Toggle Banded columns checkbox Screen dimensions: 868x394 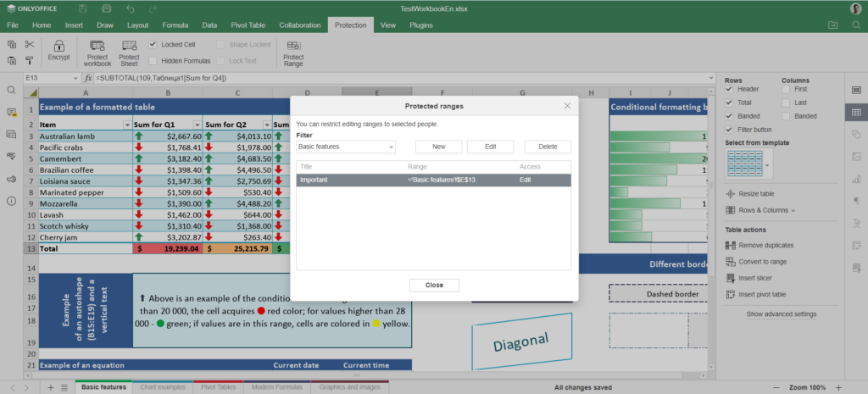(786, 116)
